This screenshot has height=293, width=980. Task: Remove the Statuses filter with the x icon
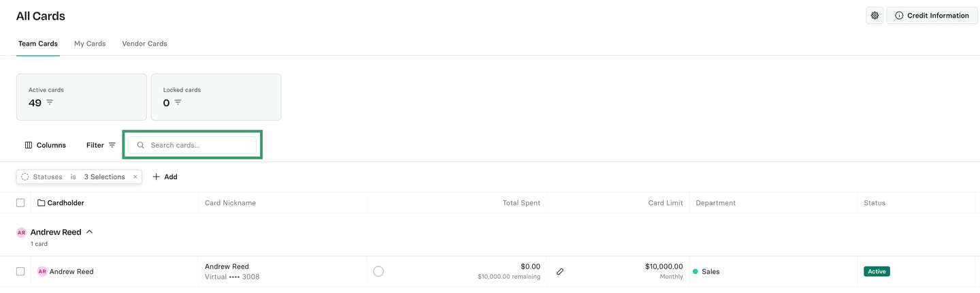tap(135, 177)
